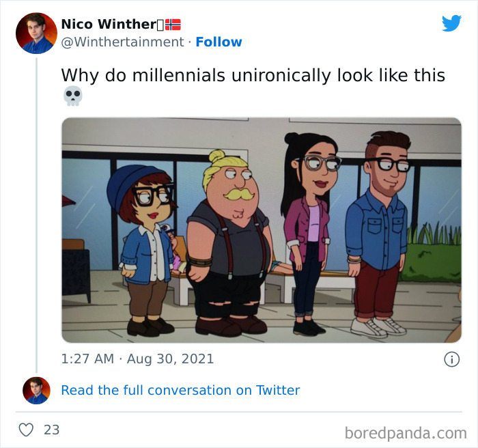Click the 23 likes count
The height and width of the screenshot is (448, 478).
51,430
